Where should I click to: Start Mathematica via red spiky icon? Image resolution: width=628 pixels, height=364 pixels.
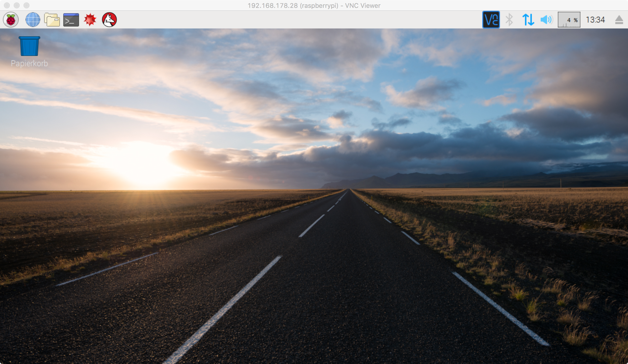pos(90,20)
